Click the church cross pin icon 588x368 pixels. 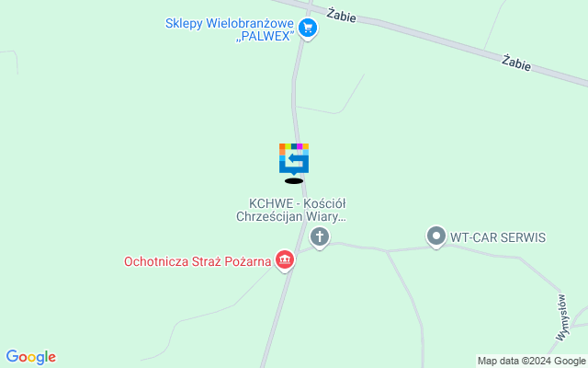point(320,238)
